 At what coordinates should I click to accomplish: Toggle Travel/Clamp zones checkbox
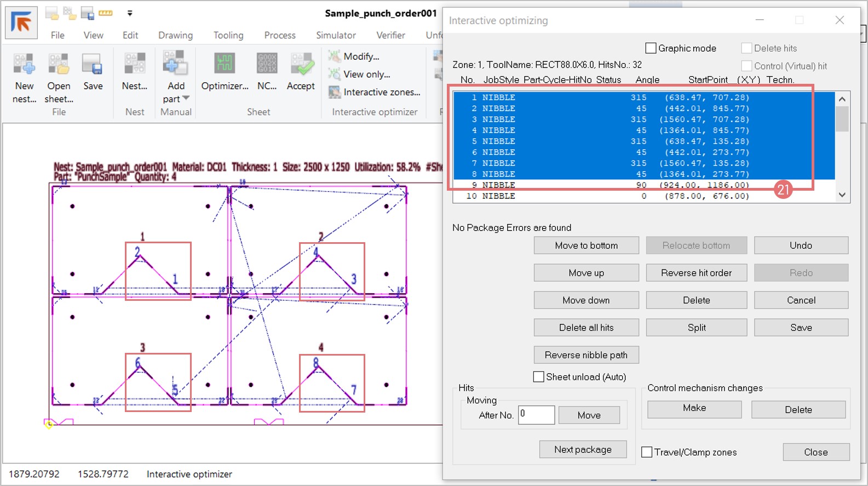(x=647, y=452)
